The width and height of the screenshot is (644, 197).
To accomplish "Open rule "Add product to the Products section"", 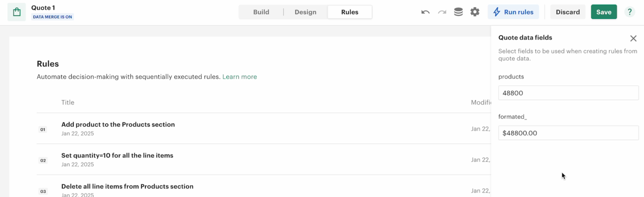I will (118, 124).
